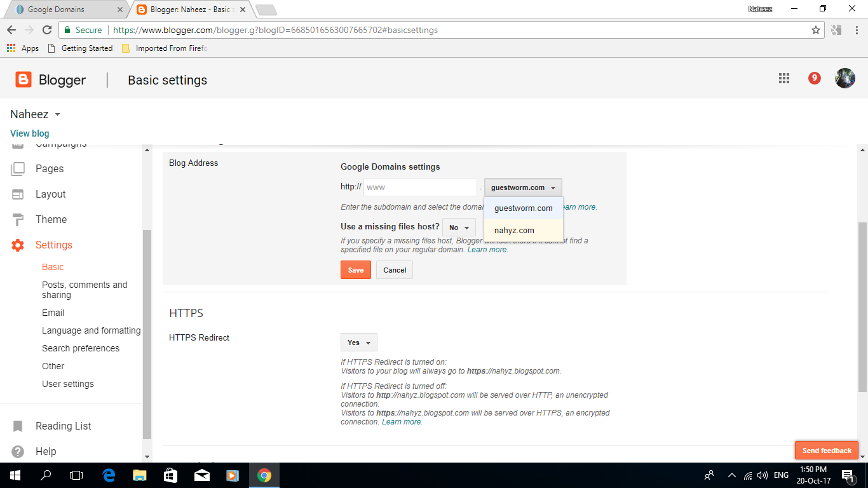
Task: Open the Mail app in the taskbar
Action: tap(202, 475)
